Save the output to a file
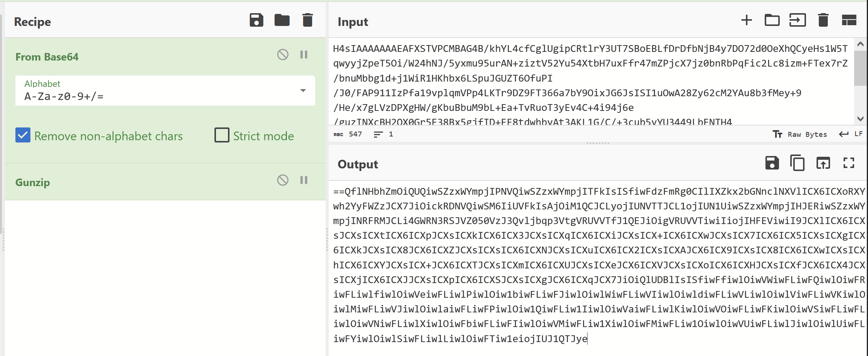Screen dimensions: 868x356 pos(772,163)
